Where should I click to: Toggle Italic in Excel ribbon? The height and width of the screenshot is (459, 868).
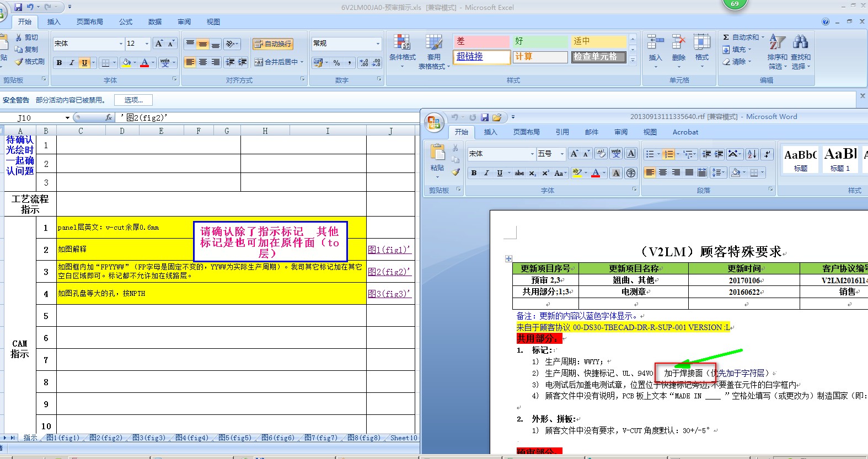click(72, 63)
